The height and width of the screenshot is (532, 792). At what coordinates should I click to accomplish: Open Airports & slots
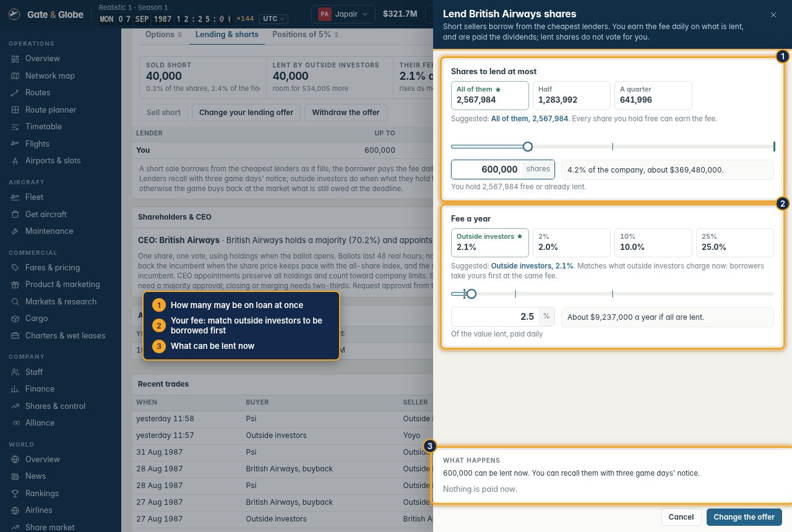click(53, 161)
